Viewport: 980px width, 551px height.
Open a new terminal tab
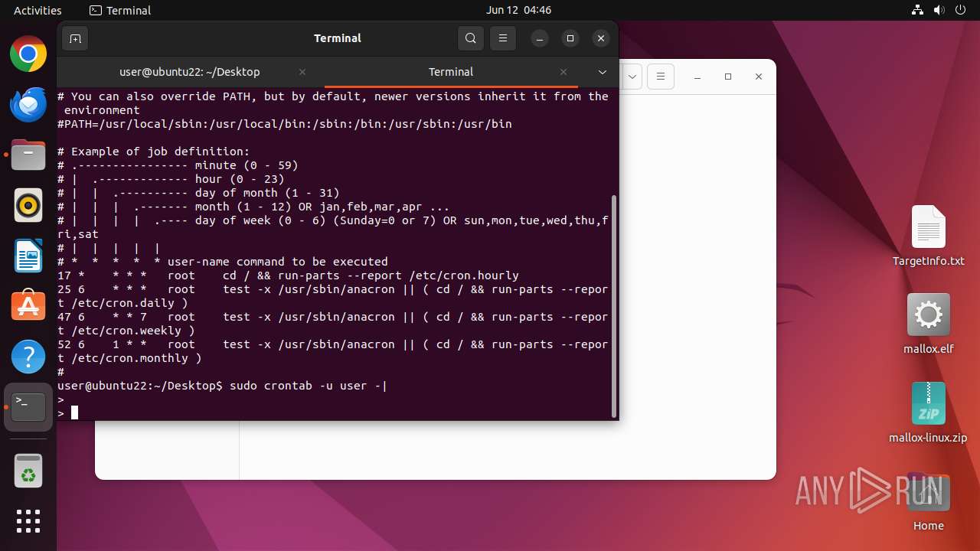click(75, 38)
